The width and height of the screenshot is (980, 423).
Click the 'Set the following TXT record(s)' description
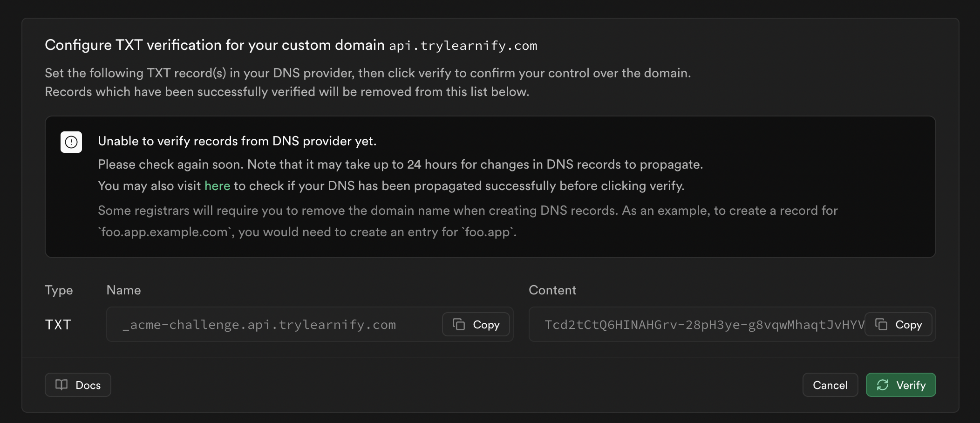[x=367, y=73]
